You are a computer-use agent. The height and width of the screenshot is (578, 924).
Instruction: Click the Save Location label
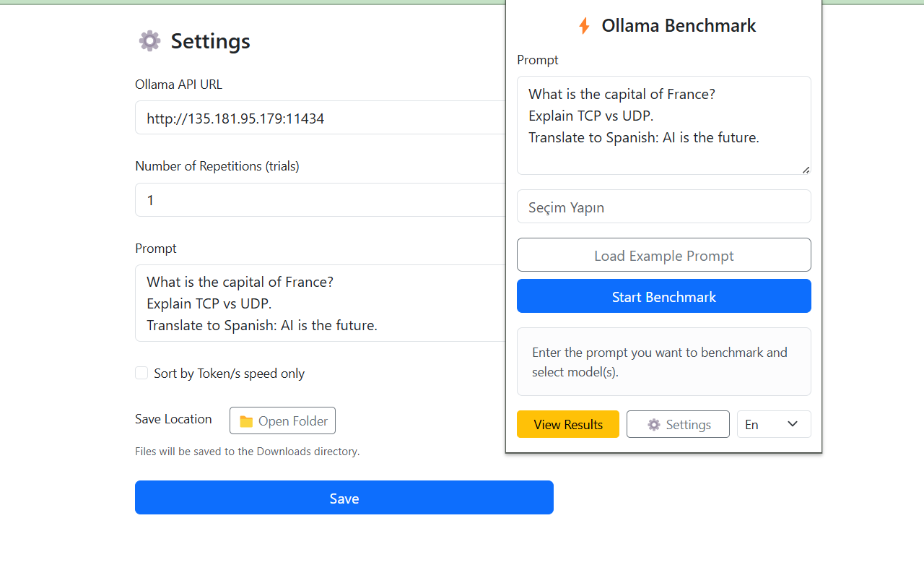(173, 419)
